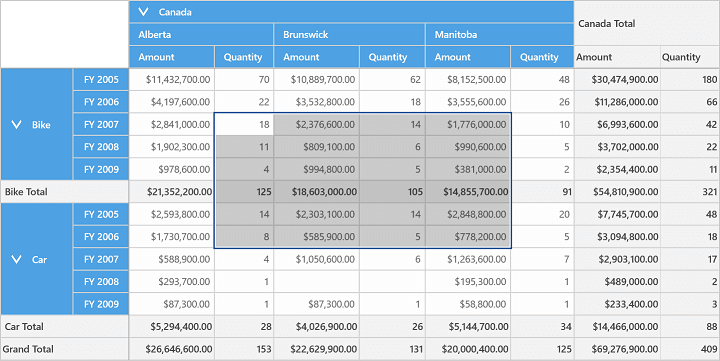Screen dimensions: 720x361
Task: Click cell $2,376,600.00
Action: 317,124
